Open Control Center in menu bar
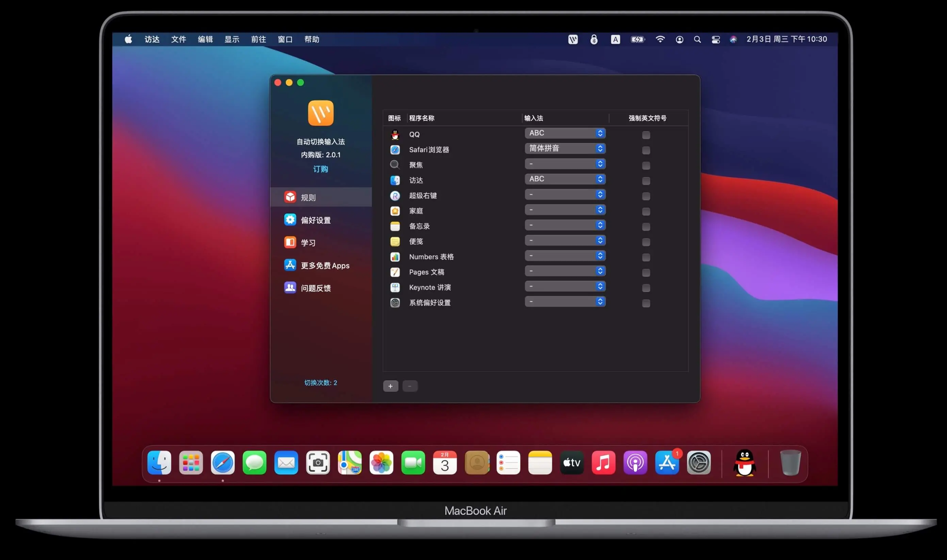Screen dimensions: 947x560 click(716, 39)
